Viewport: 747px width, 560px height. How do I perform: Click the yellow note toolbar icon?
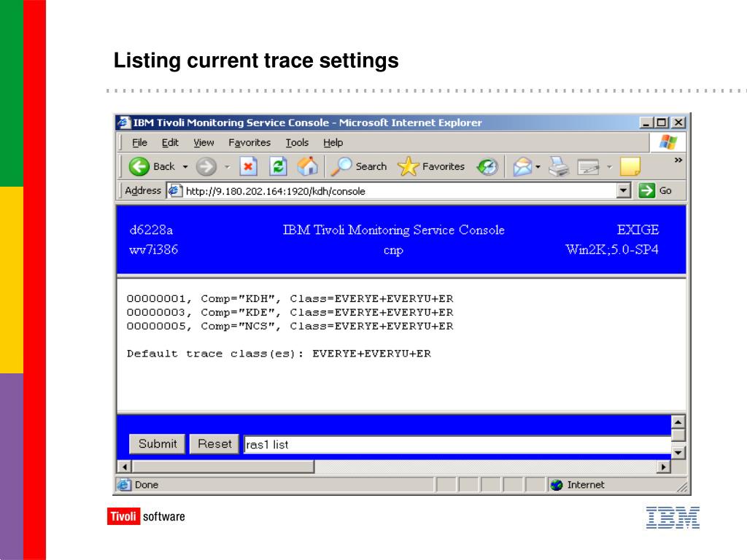(x=630, y=166)
